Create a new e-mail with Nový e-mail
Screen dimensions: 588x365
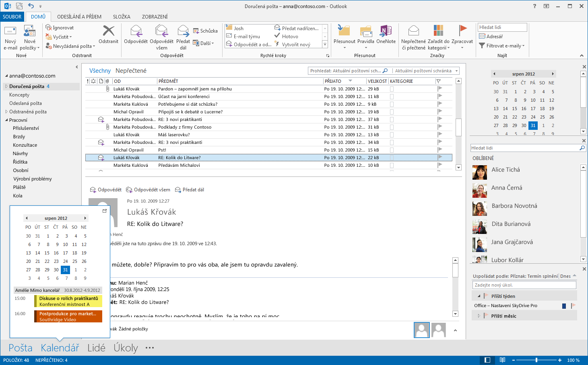(10, 38)
